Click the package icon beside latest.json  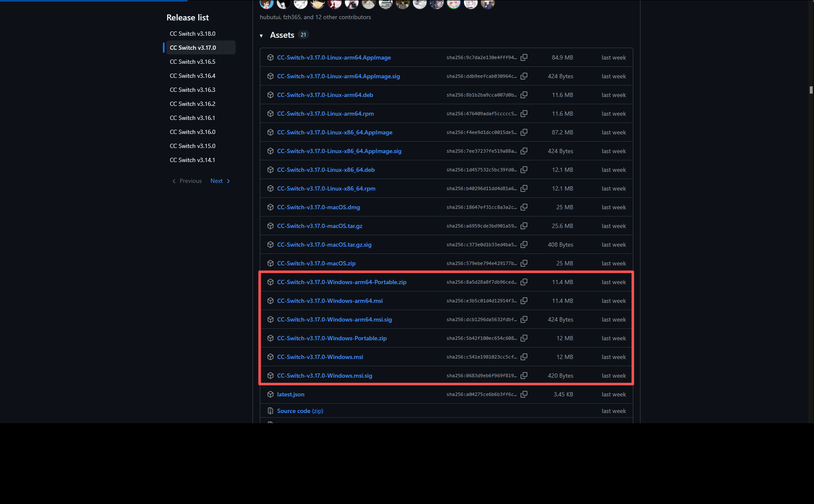click(270, 394)
